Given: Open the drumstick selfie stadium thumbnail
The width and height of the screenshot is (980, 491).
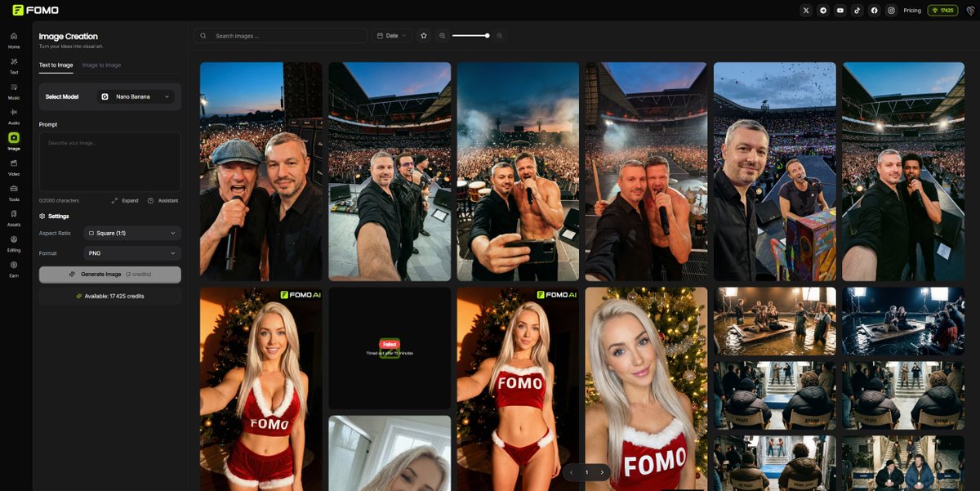Looking at the screenshot, I should pyautogui.click(x=646, y=172).
